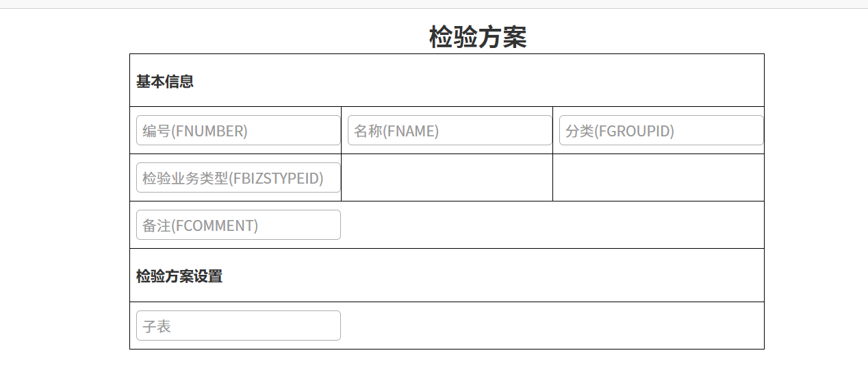Click the gray bar at the page top

point(434,4)
